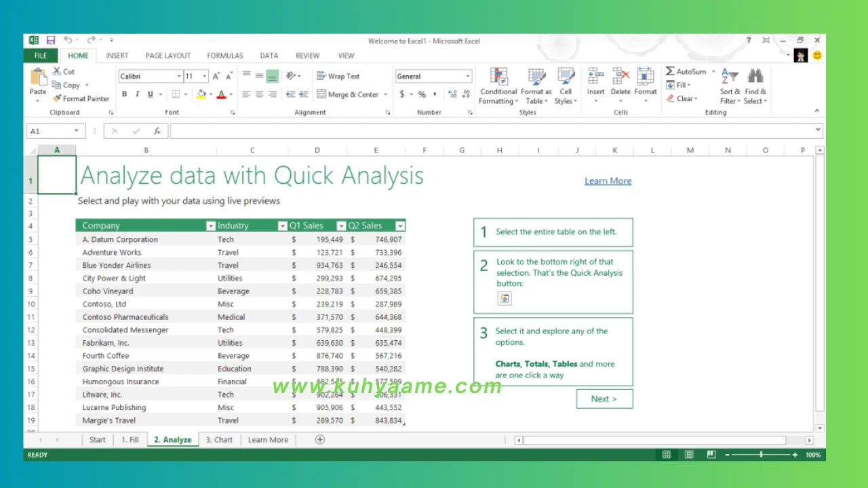Open Sort & Filter menu

730,86
